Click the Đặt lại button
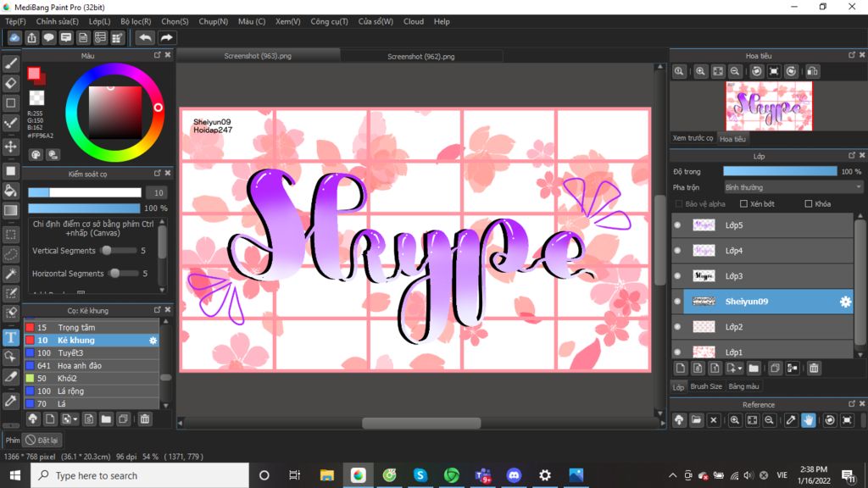 [42, 441]
